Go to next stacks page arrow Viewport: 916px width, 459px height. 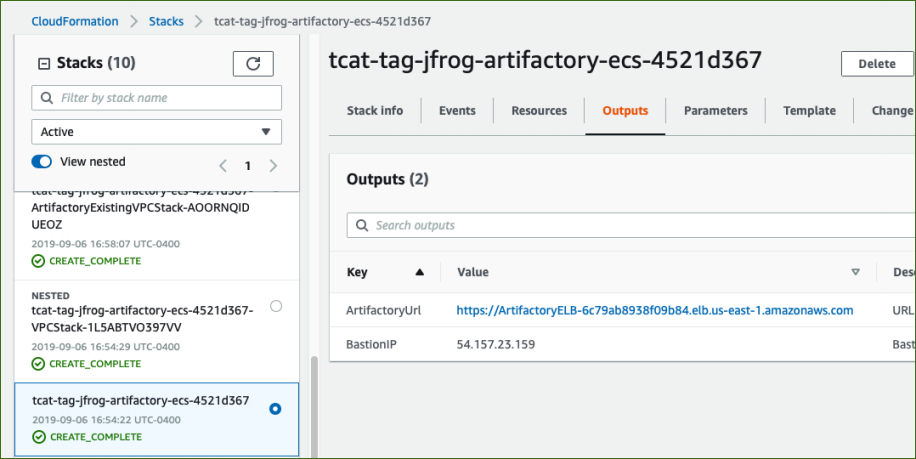click(273, 166)
